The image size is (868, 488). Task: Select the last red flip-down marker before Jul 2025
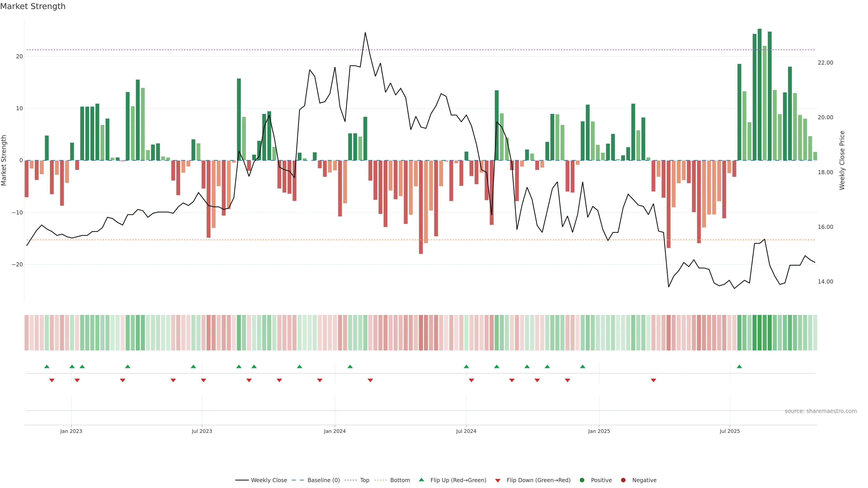653,380
